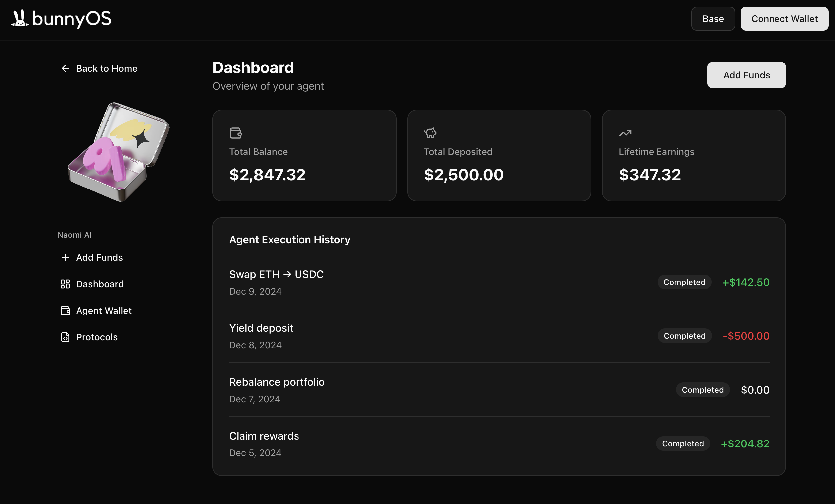Click the trending-up icon in Lifetime Earnings card
The width and height of the screenshot is (835, 504).
[625, 133]
